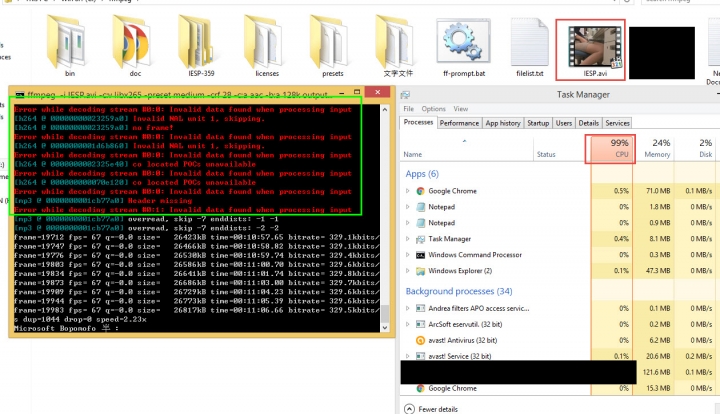Click the ffmpeg console scrollbar thumb
This screenshot has width=720, height=414.
[x=385, y=314]
